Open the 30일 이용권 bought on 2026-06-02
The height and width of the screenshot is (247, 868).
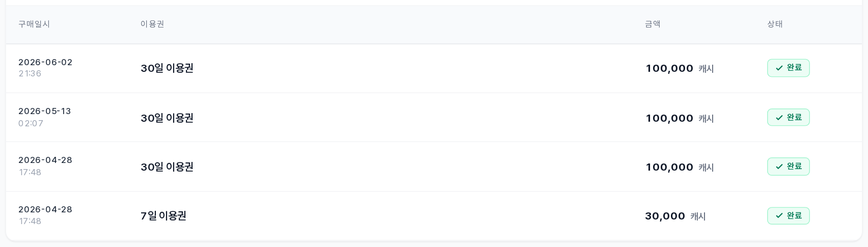tap(167, 68)
